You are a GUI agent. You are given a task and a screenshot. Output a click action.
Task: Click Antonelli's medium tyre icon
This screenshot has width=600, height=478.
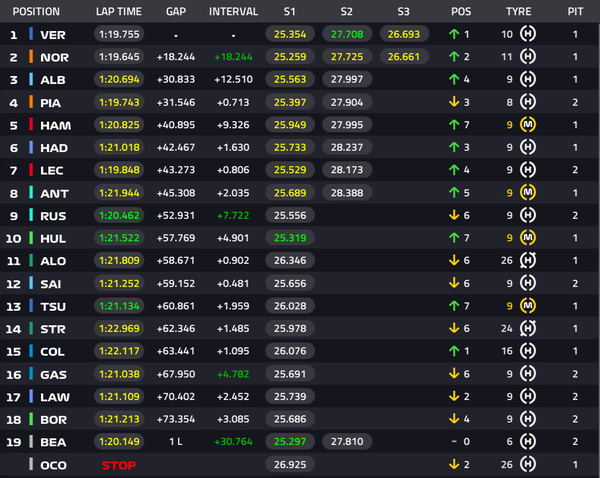528,193
